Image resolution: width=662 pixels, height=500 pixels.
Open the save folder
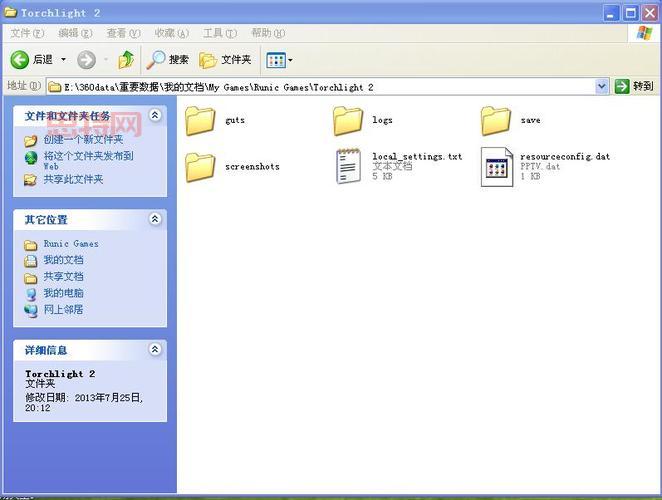pyautogui.click(x=497, y=121)
